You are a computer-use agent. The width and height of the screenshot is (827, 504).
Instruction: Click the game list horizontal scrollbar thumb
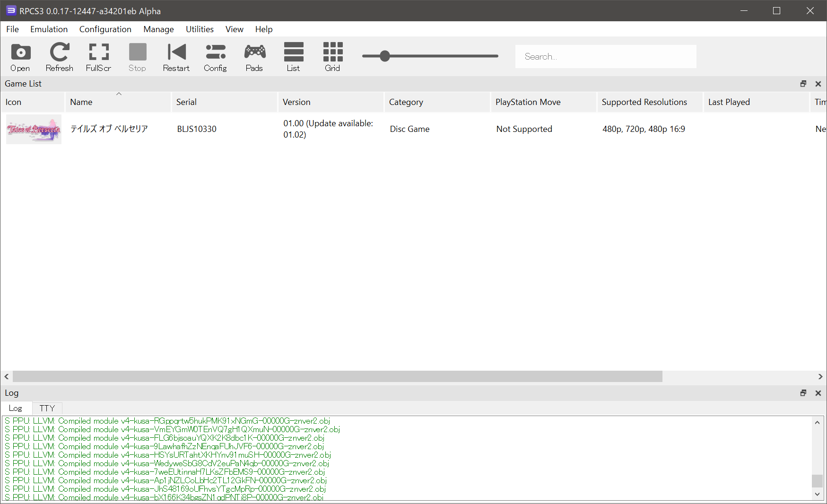[338, 376]
